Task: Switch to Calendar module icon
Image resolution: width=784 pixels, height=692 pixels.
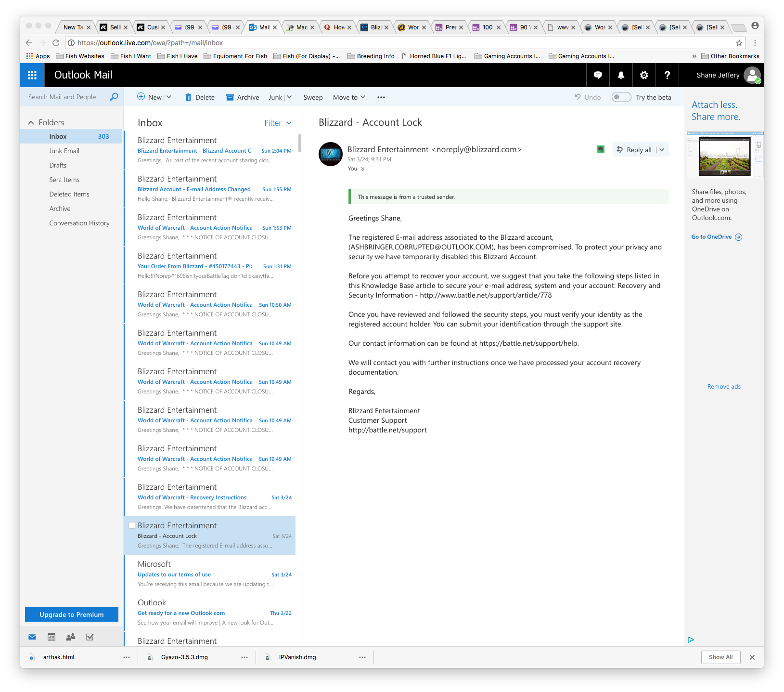Action: [x=51, y=637]
